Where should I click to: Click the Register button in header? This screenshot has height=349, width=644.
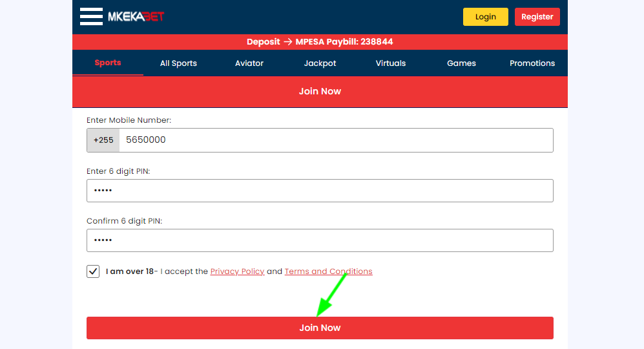pos(537,17)
